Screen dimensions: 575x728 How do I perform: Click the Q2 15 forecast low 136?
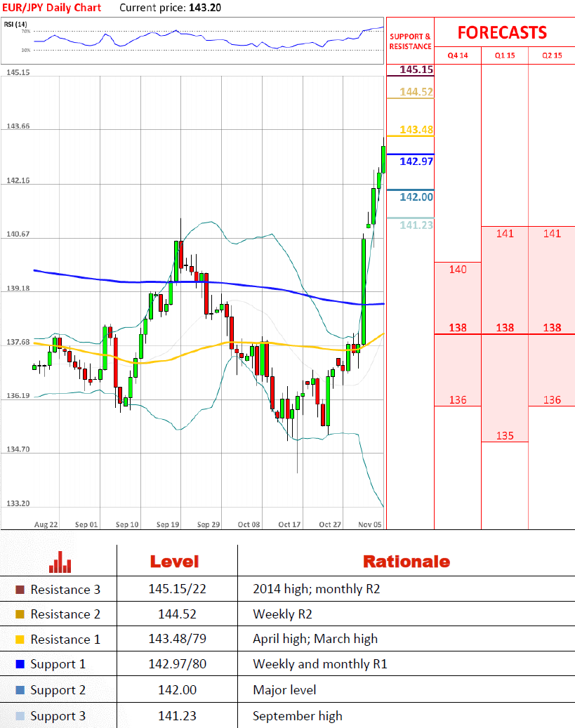552,399
